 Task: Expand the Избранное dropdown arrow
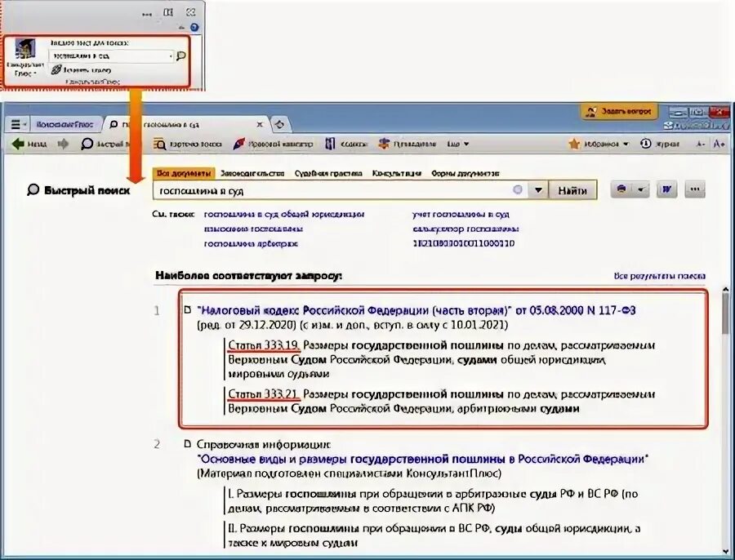[626, 144]
